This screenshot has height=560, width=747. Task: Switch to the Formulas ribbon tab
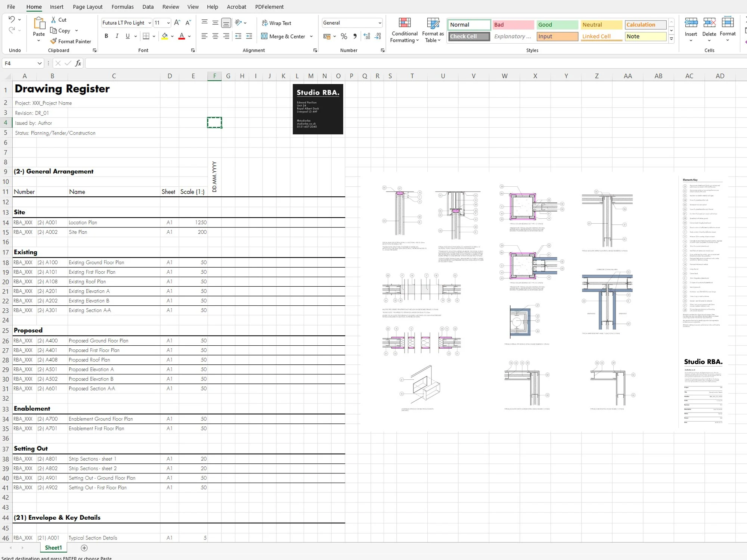pos(123,7)
